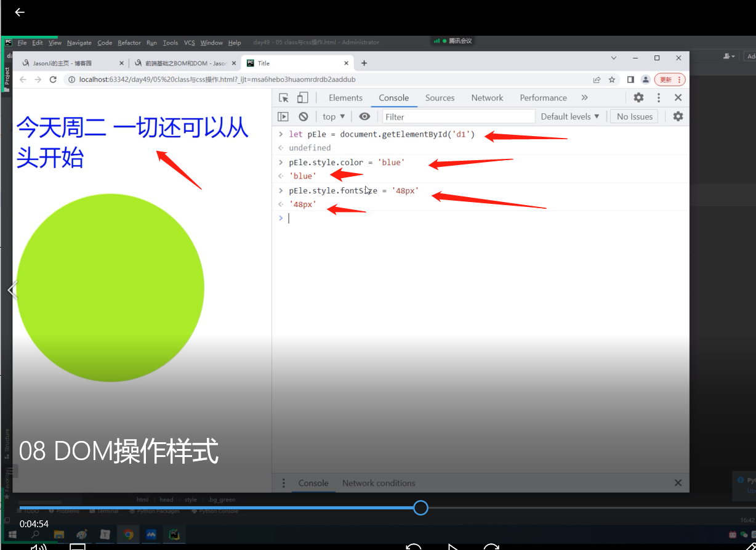Open PyCharm Help menu
This screenshot has width=756, height=550.
pyautogui.click(x=235, y=42)
